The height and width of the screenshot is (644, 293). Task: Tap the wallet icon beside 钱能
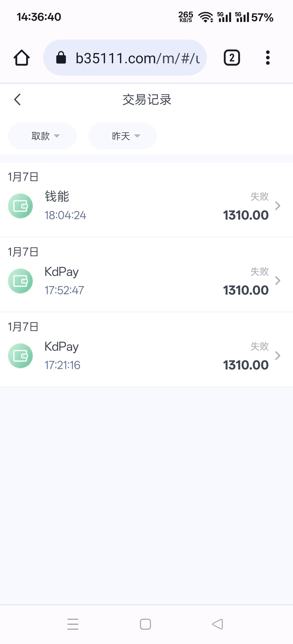point(21,206)
